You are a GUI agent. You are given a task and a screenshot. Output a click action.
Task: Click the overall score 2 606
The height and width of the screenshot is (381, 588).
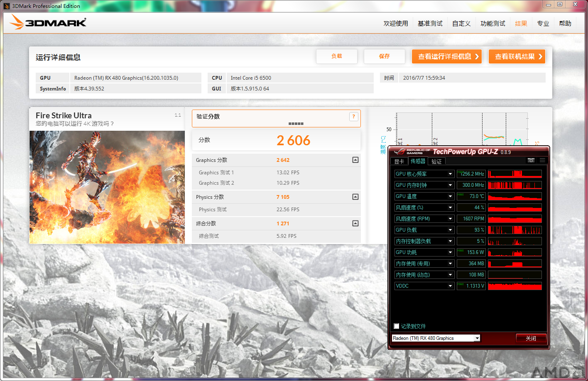point(294,141)
